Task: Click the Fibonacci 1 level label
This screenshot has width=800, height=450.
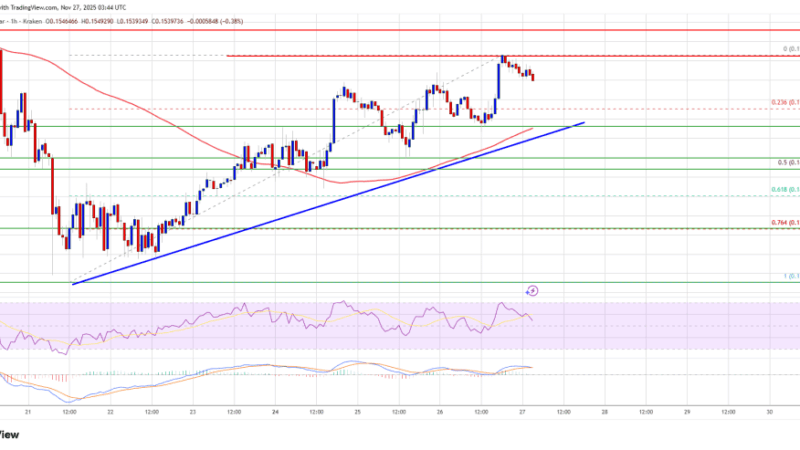Action: pyautogui.click(x=792, y=276)
